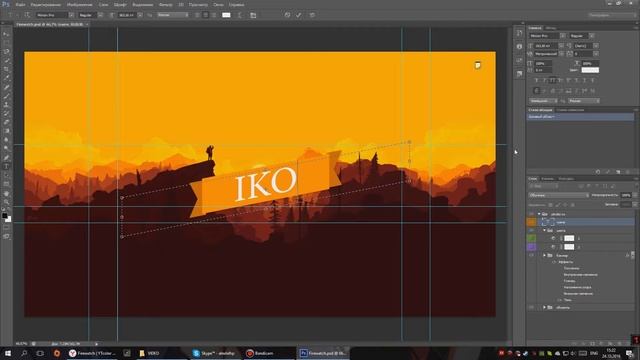Toggle Character panel icon in options bar
This screenshot has width=640, height=360.
(x=253, y=15)
